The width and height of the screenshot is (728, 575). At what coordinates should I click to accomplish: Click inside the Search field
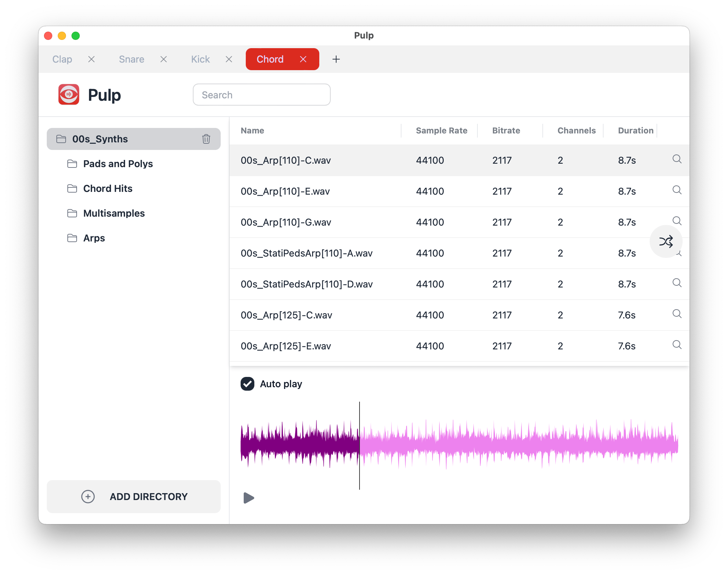pyautogui.click(x=261, y=94)
